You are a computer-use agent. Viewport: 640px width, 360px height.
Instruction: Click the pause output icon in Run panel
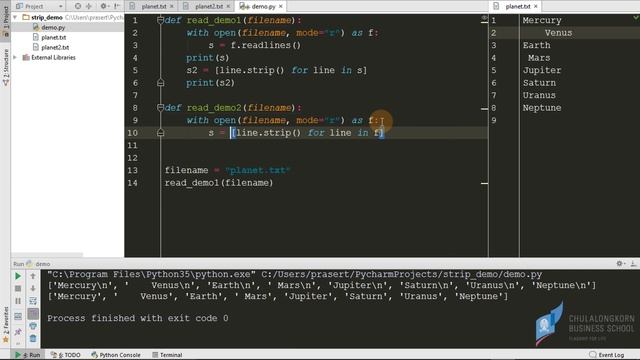pyautogui.click(x=18, y=301)
